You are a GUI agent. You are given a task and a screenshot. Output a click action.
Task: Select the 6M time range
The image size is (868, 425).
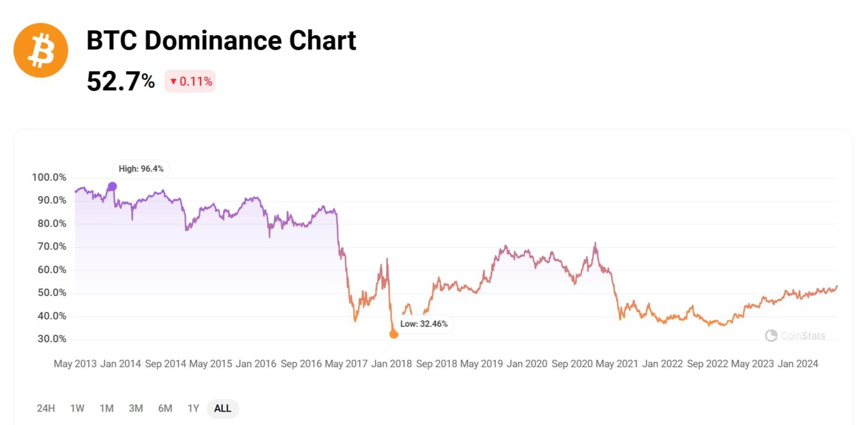tap(165, 409)
